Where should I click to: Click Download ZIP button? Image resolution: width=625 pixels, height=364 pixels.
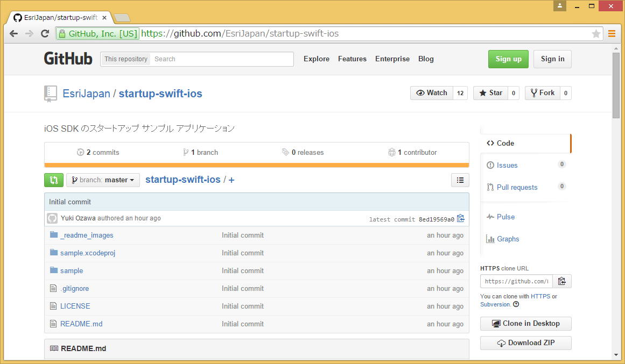point(526,343)
